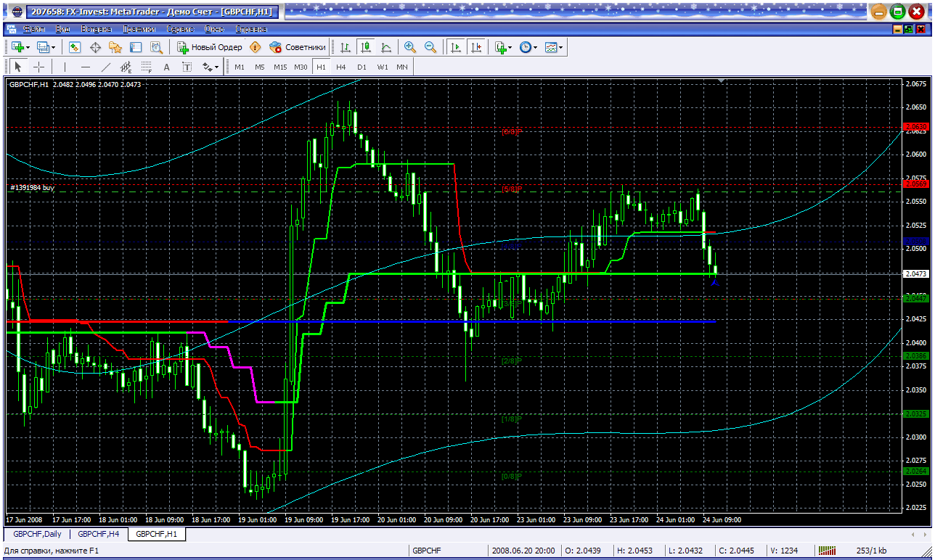Open the Графики menu
The width and height of the screenshot is (935, 560).
click(x=139, y=29)
